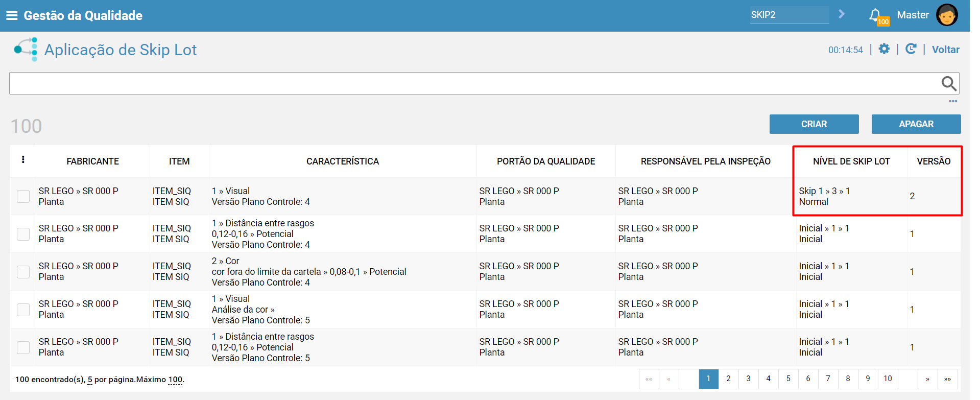The height and width of the screenshot is (400, 980).
Task: Click the session timer 00:14:54
Action: pyautogui.click(x=845, y=50)
